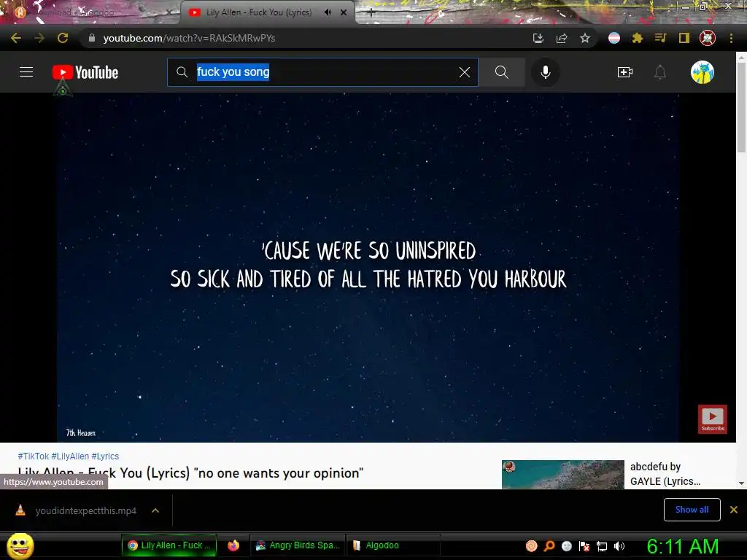Open the YouTube account avatar menu
The width and height of the screenshot is (747, 560).
703,72
